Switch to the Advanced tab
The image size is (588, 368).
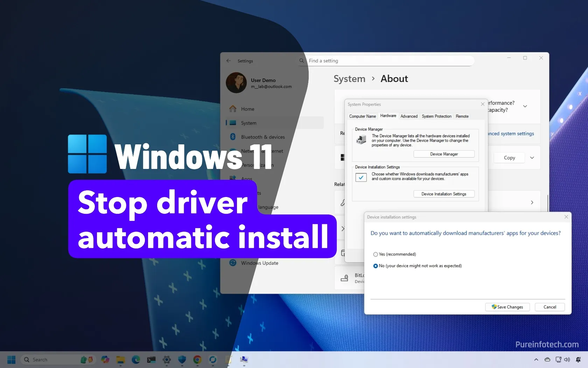(x=409, y=116)
